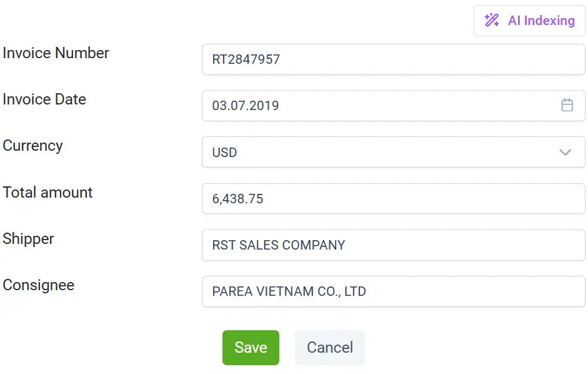Open the Invoice Date calendar picker icon
588x374 pixels.
(567, 105)
